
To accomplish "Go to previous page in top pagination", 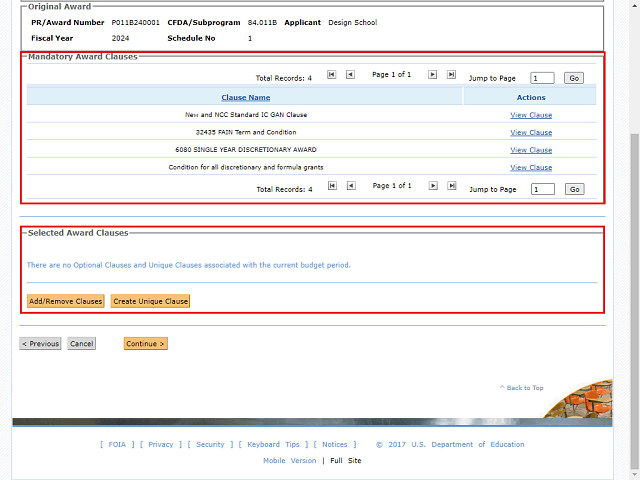I will click(350, 75).
